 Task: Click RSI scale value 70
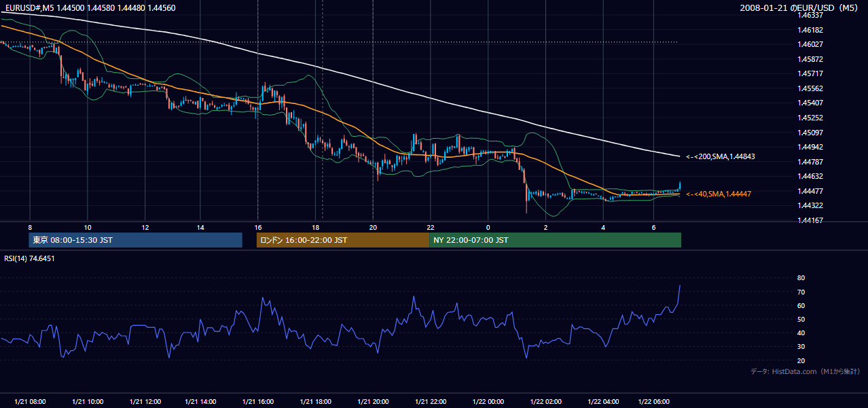801,292
